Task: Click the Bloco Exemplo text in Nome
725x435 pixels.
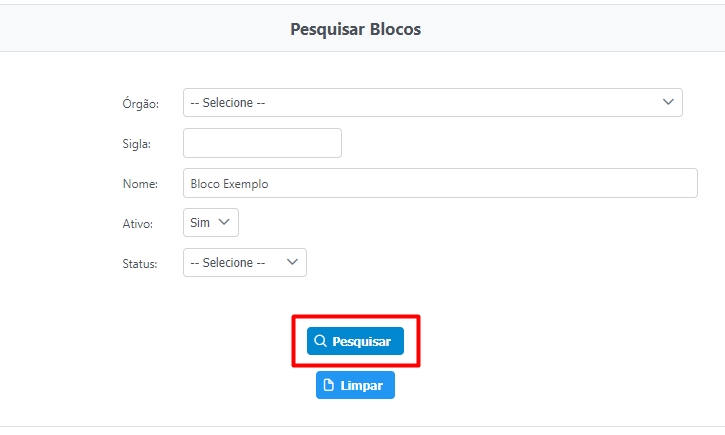Action: (229, 184)
